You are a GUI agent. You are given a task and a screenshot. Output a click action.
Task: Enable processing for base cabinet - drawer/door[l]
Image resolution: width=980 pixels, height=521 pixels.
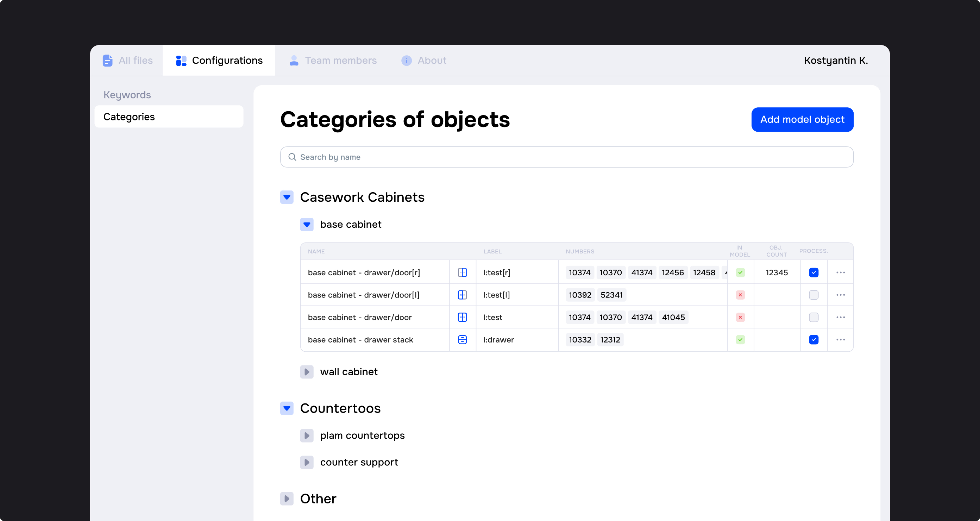(x=813, y=295)
